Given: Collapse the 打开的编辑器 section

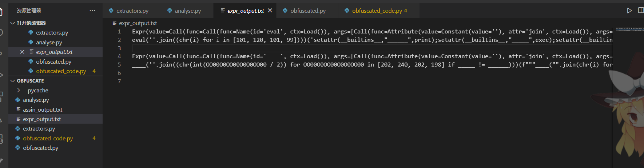Looking at the screenshot, I should pos(13,23).
